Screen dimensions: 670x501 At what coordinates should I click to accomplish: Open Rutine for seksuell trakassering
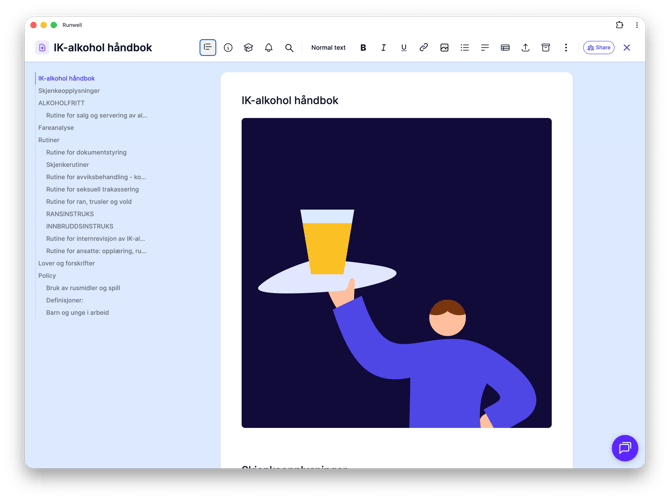92,189
